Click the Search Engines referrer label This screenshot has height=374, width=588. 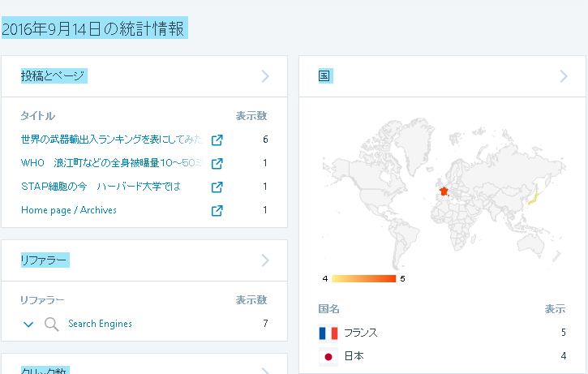click(100, 324)
